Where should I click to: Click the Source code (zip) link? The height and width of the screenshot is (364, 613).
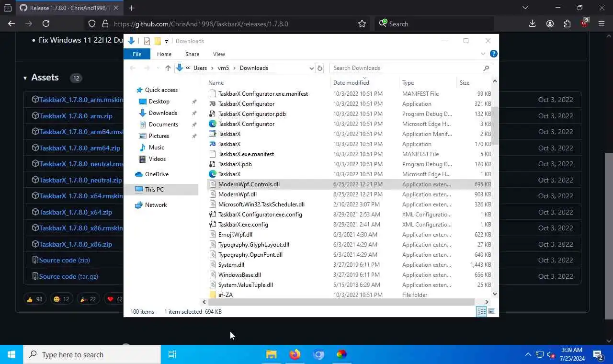tap(64, 260)
